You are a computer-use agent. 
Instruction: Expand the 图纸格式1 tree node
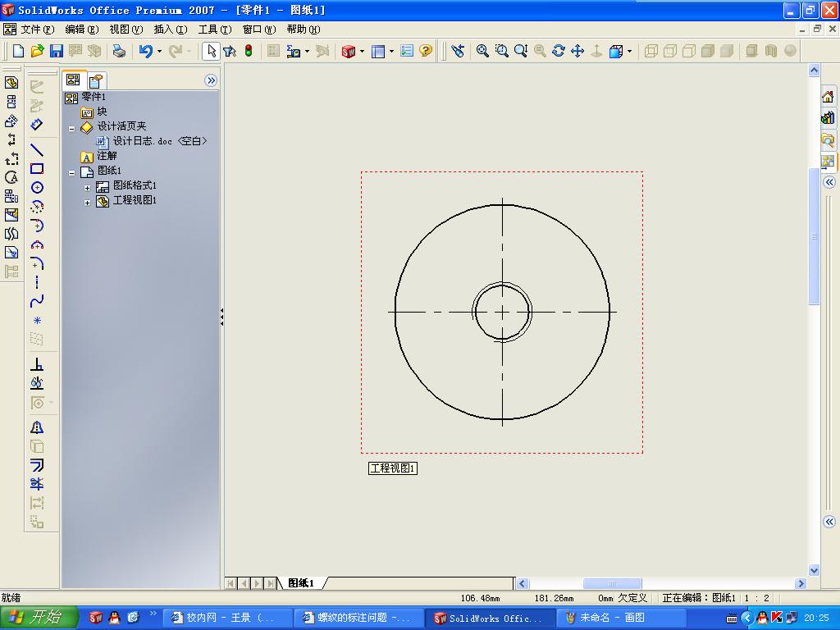(x=87, y=188)
